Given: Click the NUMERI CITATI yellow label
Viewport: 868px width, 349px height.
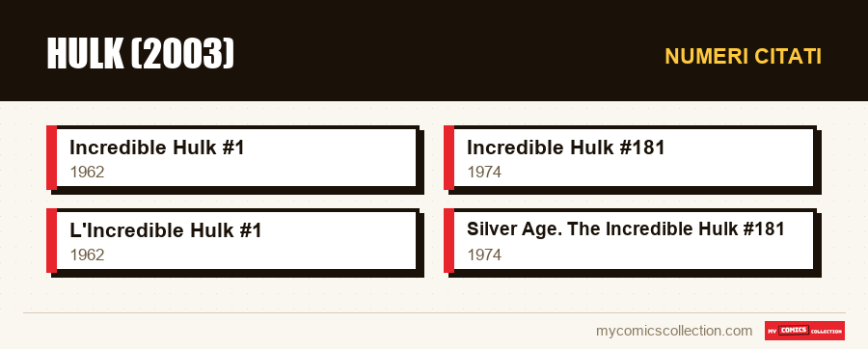Looking at the screenshot, I should 743,57.
